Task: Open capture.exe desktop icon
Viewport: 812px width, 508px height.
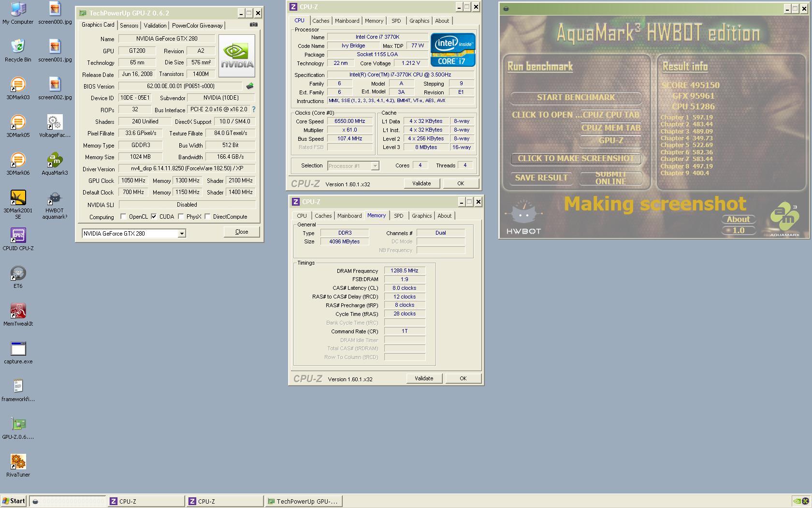Action: coord(18,353)
